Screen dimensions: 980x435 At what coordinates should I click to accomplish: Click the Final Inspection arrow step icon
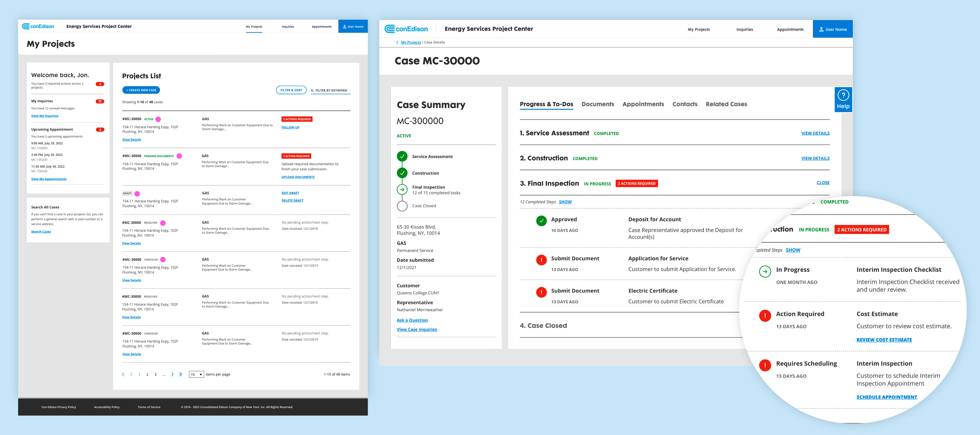(x=402, y=190)
